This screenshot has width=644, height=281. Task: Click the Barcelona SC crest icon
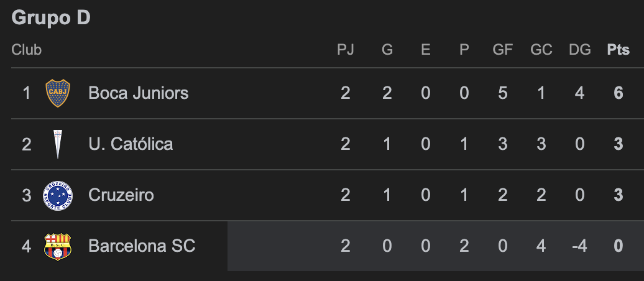click(58, 246)
